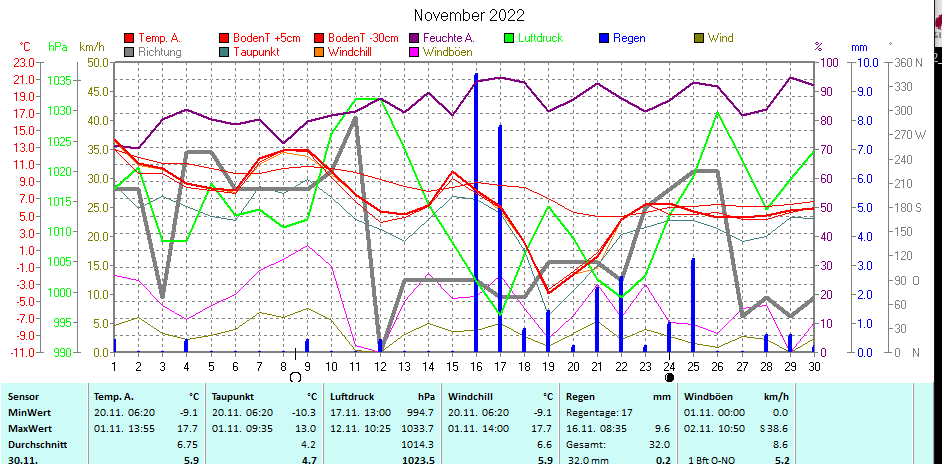Image resolution: width=942 pixels, height=464 pixels.
Task: Click the Windböen legend label text
Action: [x=448, y=52]
